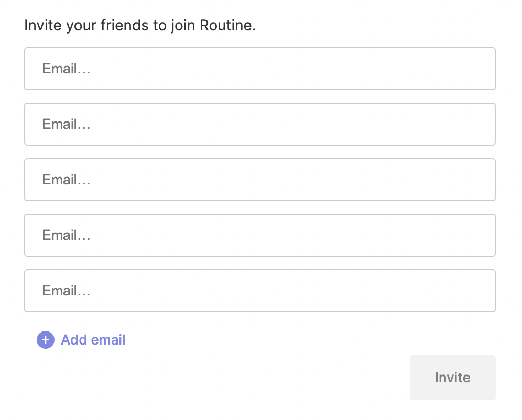Click the "Add email" link text
Screen dimensions: 522x420
93,340
